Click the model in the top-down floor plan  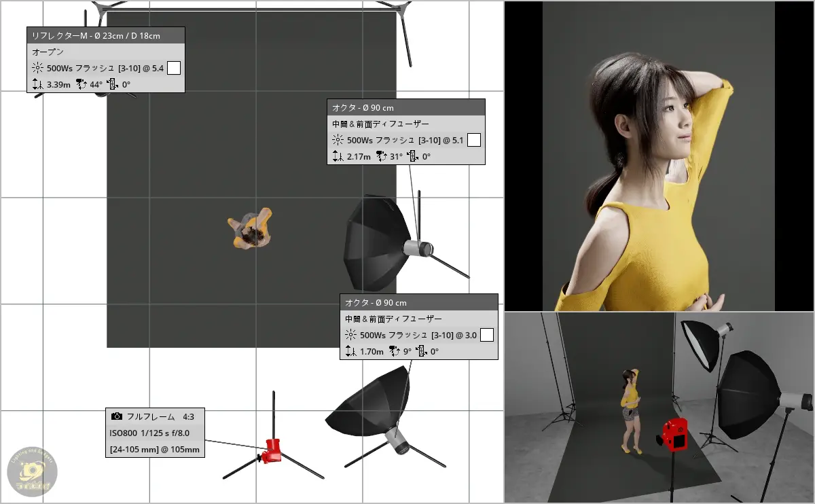pyautogui.click(x=250, y=228)
